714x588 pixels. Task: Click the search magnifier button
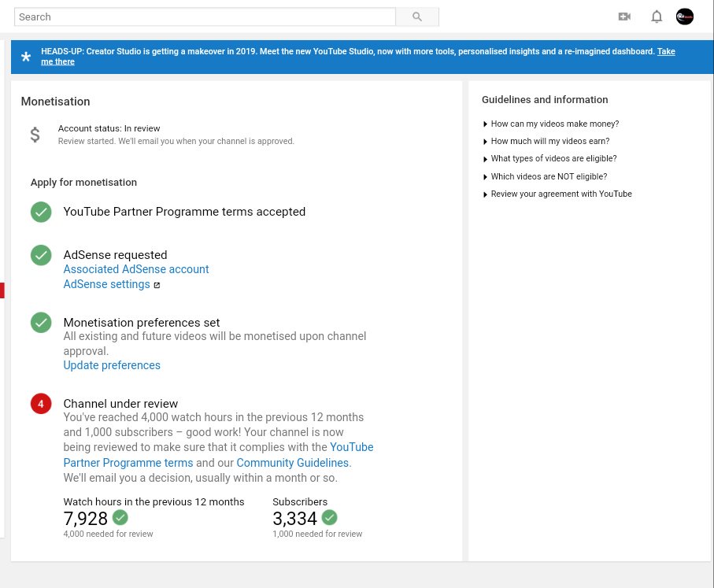pyautogui.click(x=417, y=17)
